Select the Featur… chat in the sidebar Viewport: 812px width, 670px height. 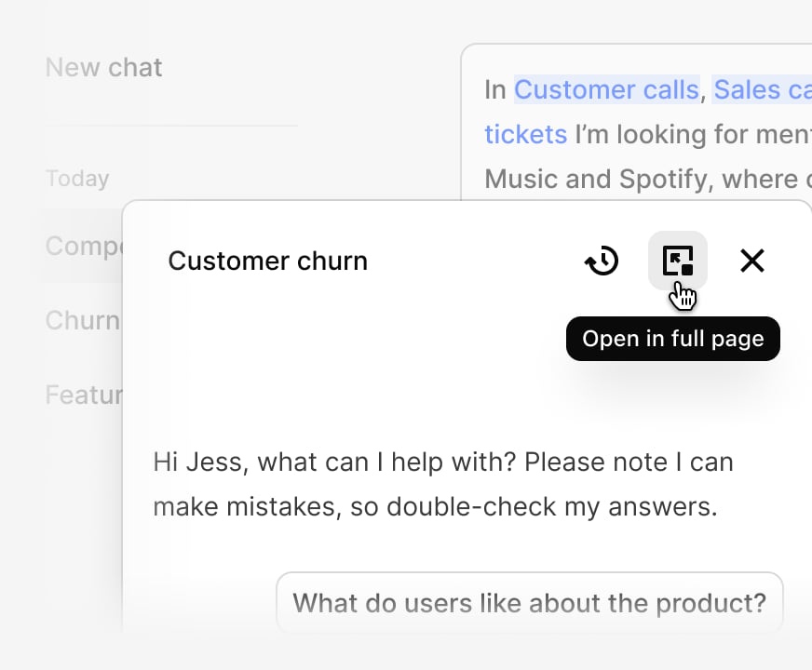[84, 395]
